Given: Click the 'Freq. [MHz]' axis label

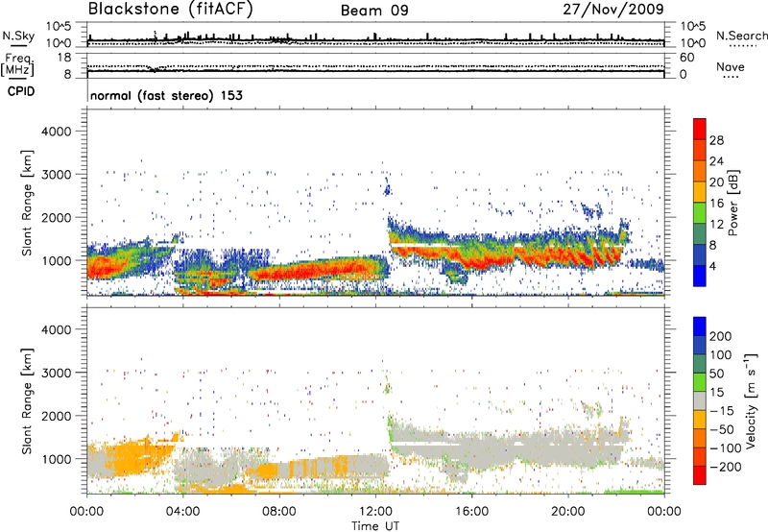Looking at the screenshot, I should [x=18, y=64].
